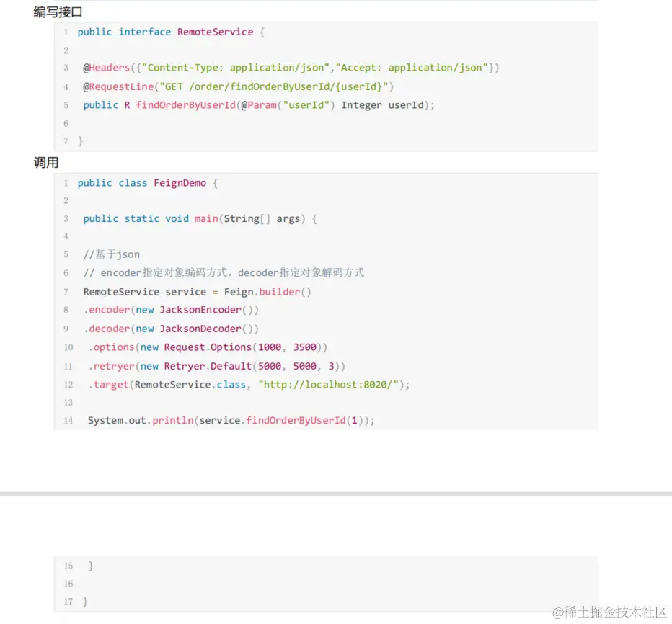Screen dimensions: 672x624
Task: Click line number 17 in bottom code block
Action: coord(68,602)
